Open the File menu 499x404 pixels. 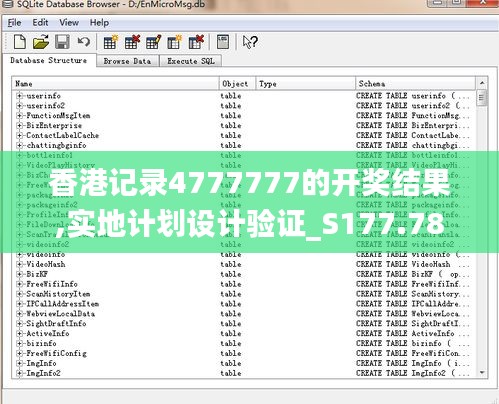point(14,23)
